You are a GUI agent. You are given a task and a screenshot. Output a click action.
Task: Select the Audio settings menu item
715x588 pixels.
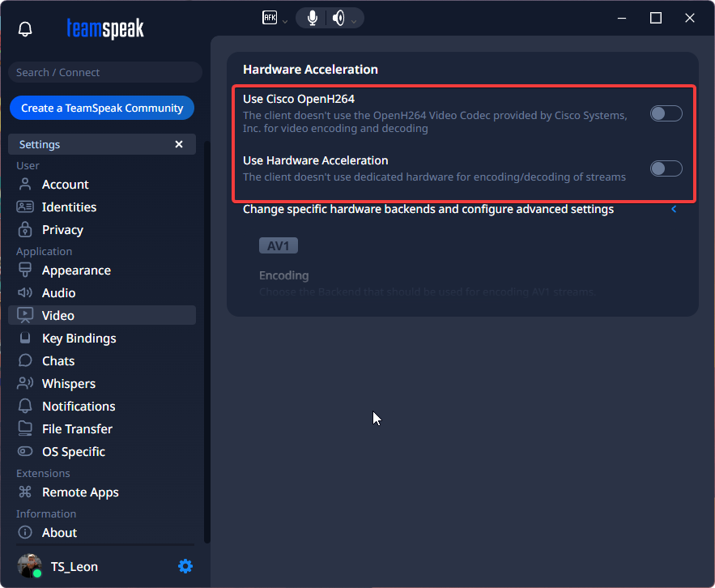(x=58, y=293)
